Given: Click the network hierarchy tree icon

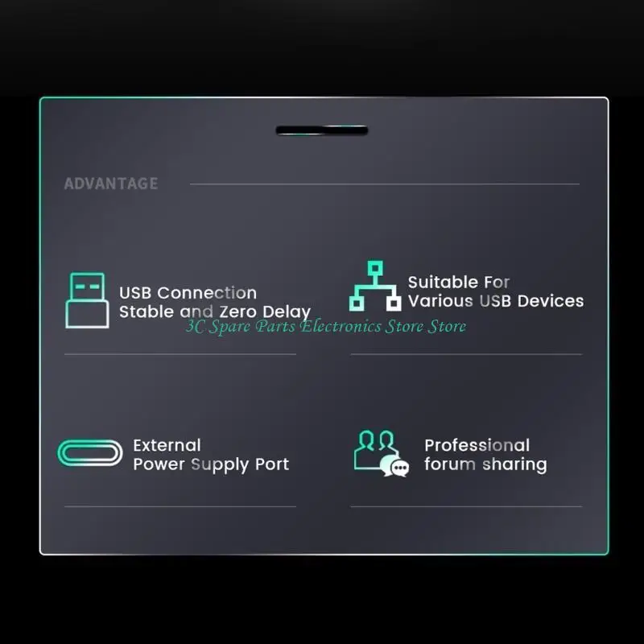Looking at the screenshot, I should coord(375,286).
